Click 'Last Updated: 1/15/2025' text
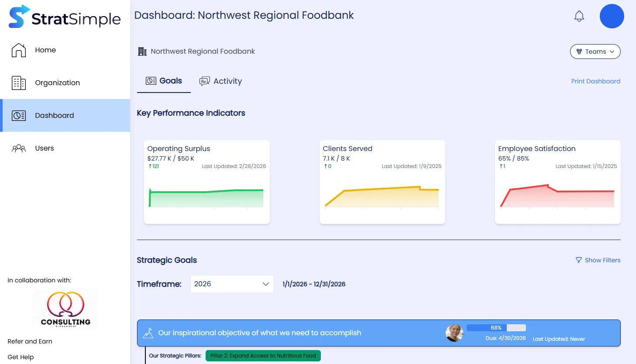Viewport: 636px width, 364px height. click(586, 166)
